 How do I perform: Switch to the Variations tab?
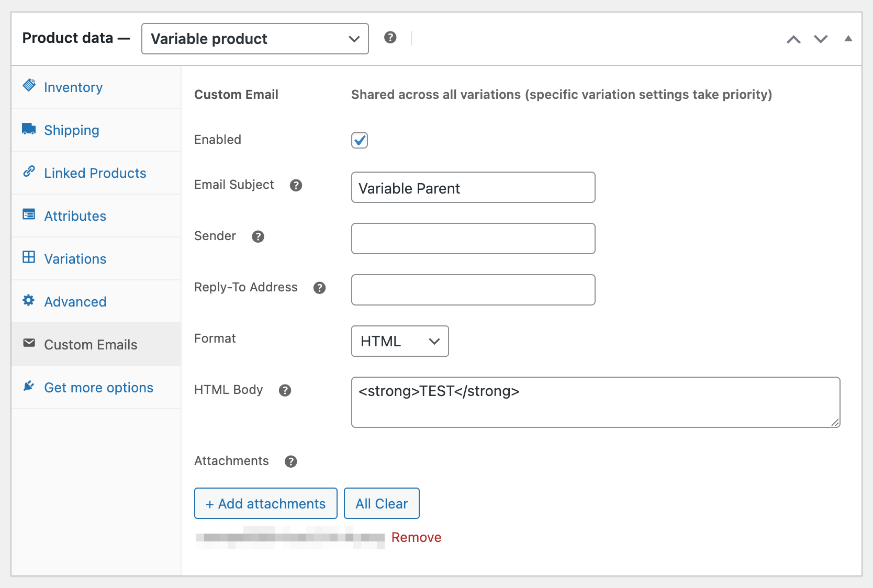click(75, 259)
